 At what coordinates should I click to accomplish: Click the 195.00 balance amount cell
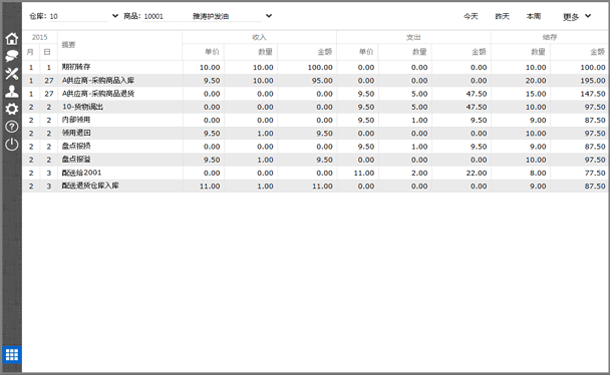coord(593,81)
